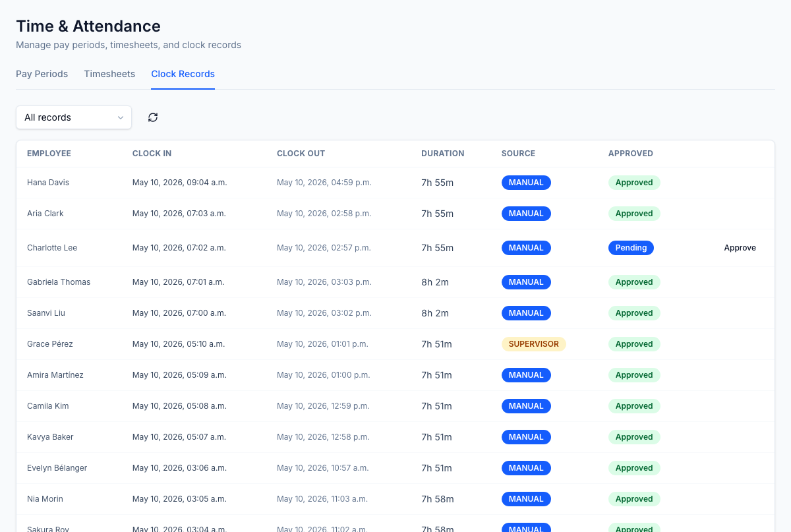Click the Time & Attendance page heading
This screenshot has height=532, width=791.
pyautogui.click(x=88, y=26)
